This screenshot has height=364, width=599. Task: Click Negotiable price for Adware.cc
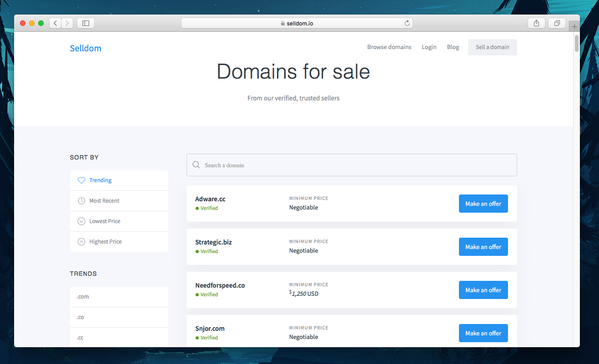coord(304,208)
